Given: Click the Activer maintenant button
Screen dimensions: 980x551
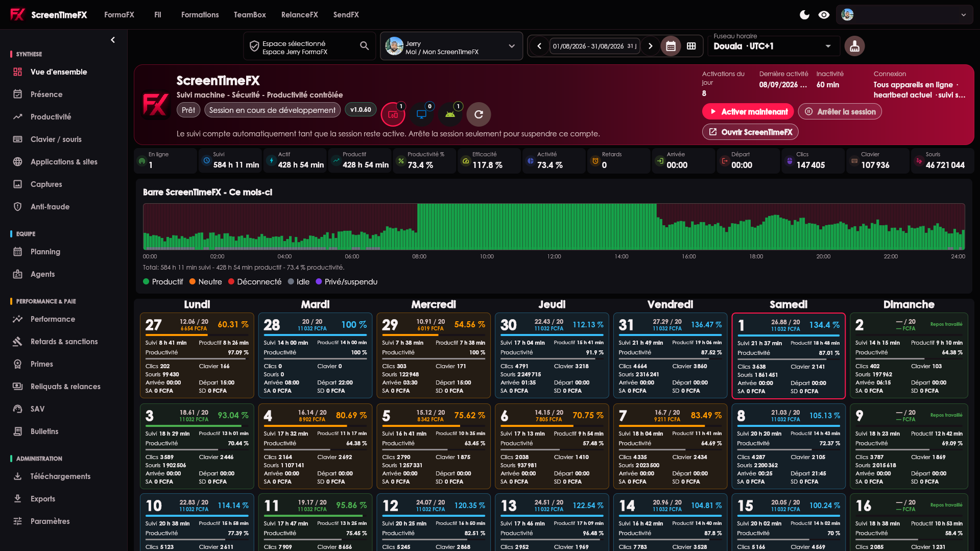Looking at the screenshot, I should coord(748,112).
